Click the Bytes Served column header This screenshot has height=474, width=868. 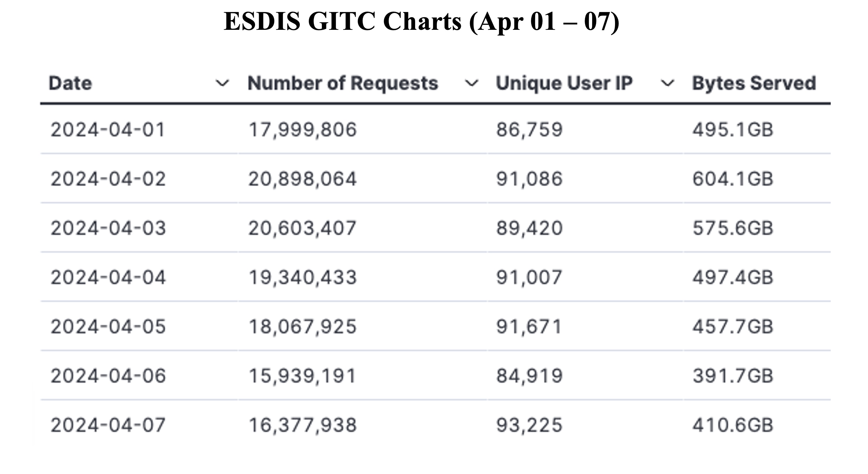(x=754, y=83)
